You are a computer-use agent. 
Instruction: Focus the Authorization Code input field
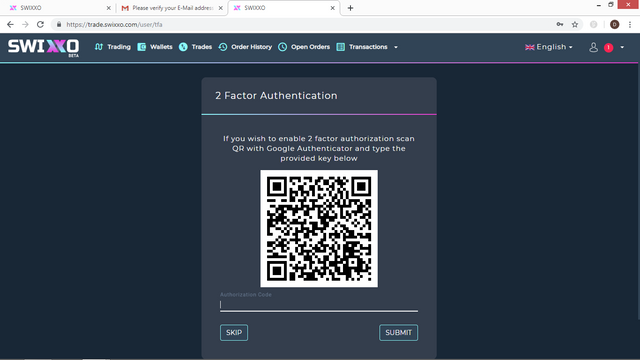pyautogui.click(x=319, y=305)
